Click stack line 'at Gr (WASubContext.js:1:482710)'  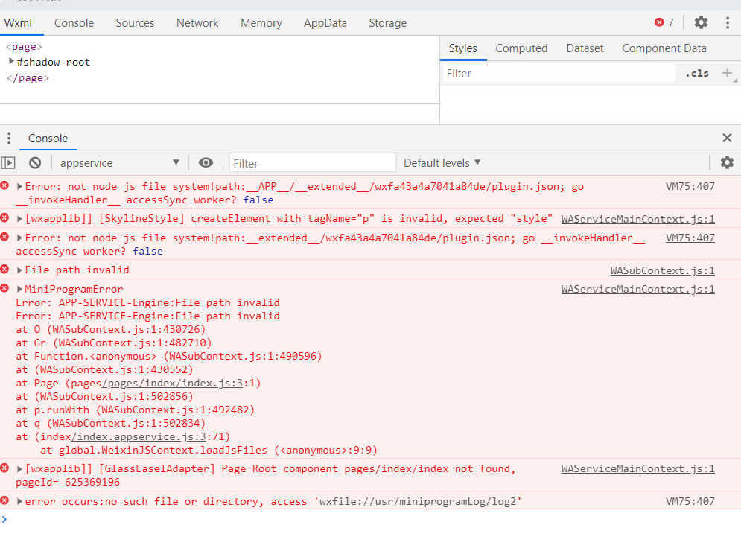click(x=114, y=343)
